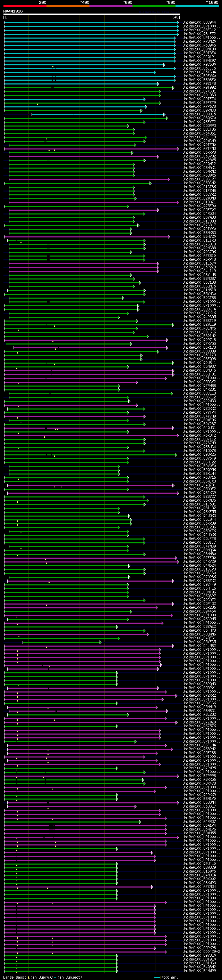Viewport: 222px width, 980px height.
Task: Open hit UniRef100_B0CT88
Action: pyautogui.click(x=199, y=298)
